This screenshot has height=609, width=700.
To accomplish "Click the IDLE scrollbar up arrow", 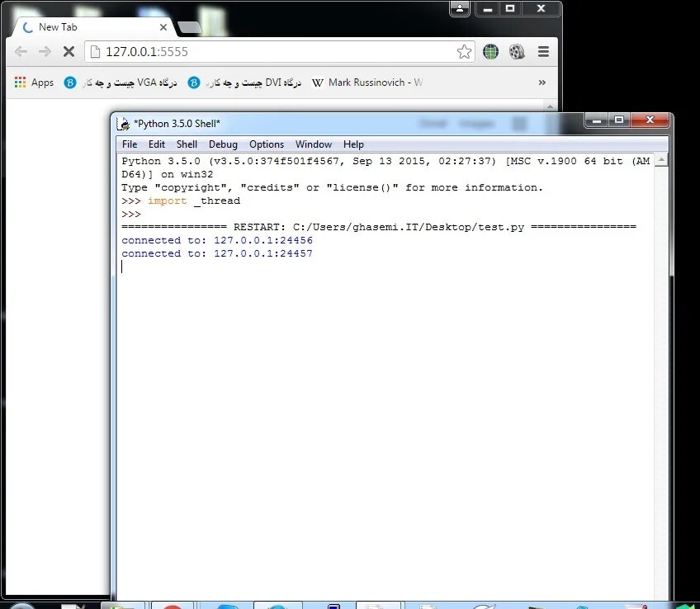I will 661,160.
